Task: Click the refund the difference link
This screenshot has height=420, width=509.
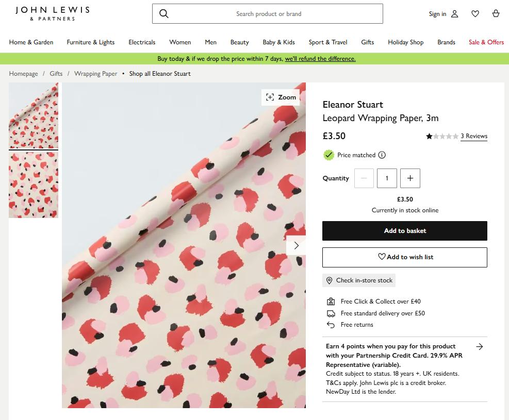Action: pyautogui.click(x=320, y=59)
